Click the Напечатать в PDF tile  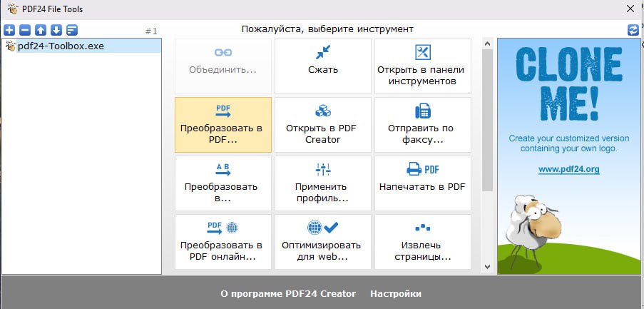tap(423, 183)
